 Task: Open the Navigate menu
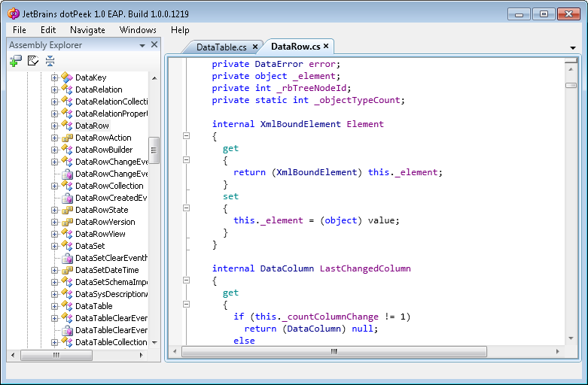coord(87,30)
